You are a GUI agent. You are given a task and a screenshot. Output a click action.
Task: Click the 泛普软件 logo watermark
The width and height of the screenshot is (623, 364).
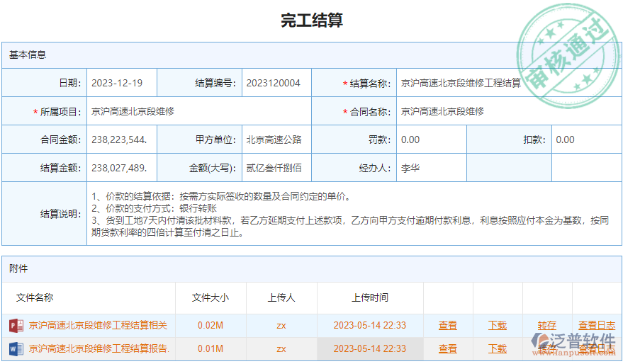pos(574,346)
